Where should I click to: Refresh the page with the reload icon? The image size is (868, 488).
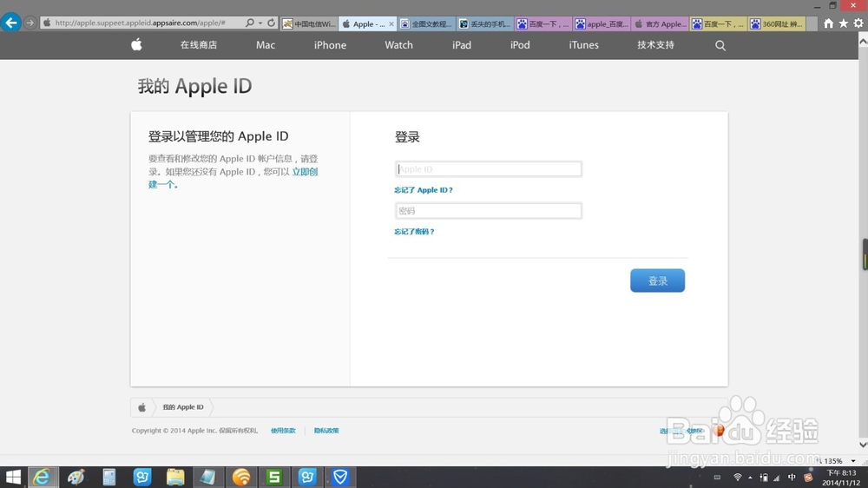[x=271, y=23]
